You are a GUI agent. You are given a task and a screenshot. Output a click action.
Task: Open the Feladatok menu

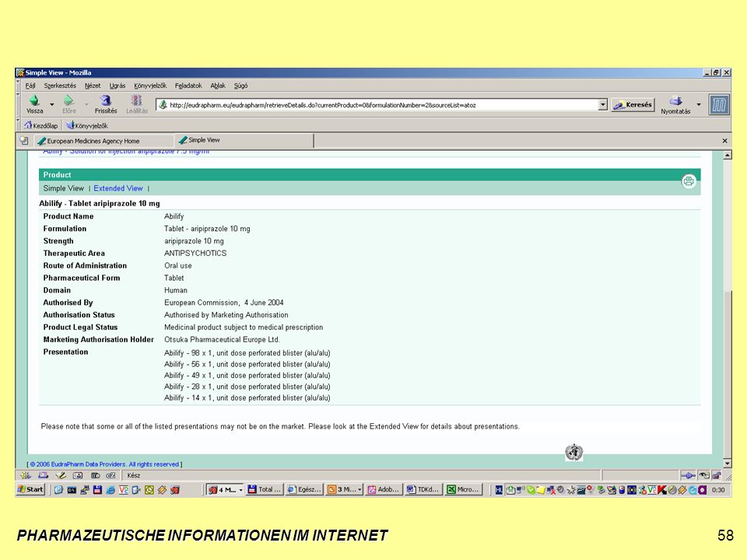click(x=188, y=86)
